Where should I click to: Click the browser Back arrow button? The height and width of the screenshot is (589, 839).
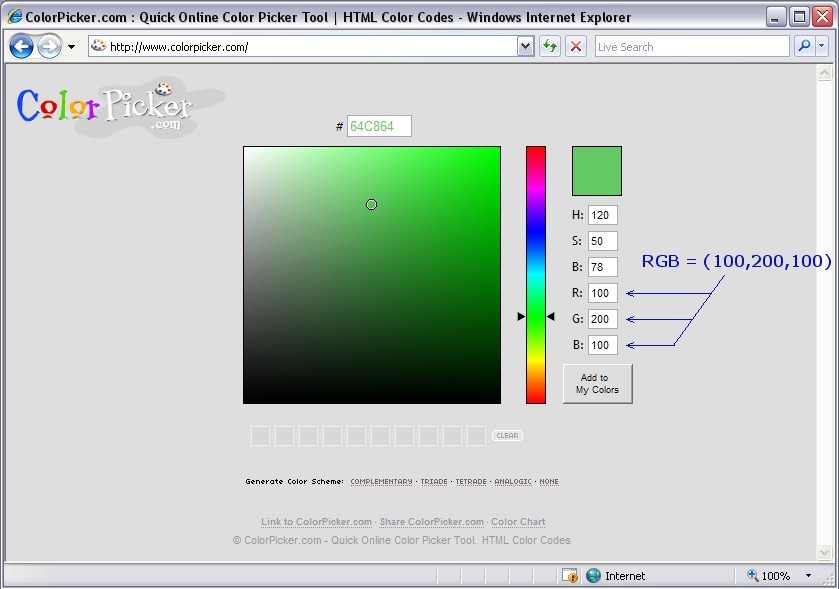coord(22,46)
